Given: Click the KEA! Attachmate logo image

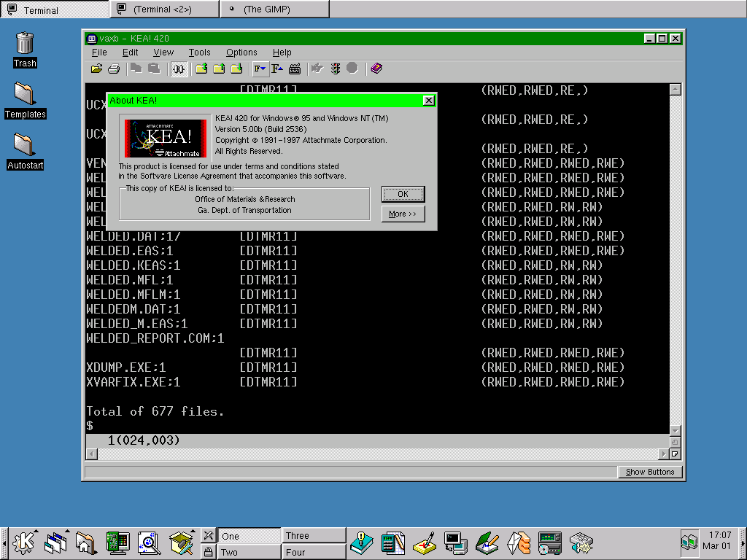Looking at the screenshot, I should [x=166, y=138].
